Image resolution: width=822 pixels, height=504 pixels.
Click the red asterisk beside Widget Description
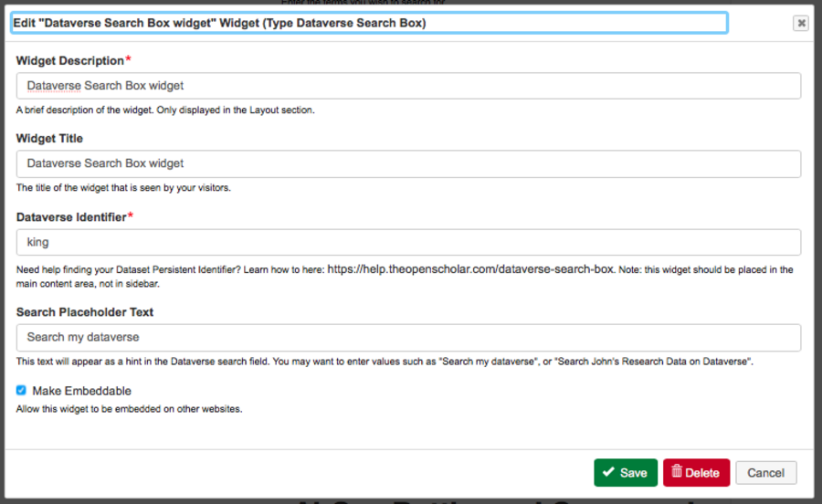129,59
